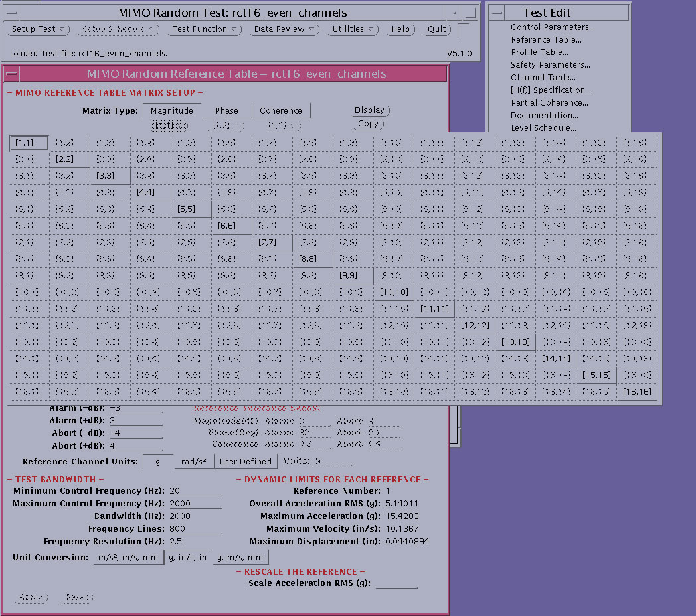This screenshot has width=696, height=616.
Task: Click the Copy button
Action: coord(369,124)
